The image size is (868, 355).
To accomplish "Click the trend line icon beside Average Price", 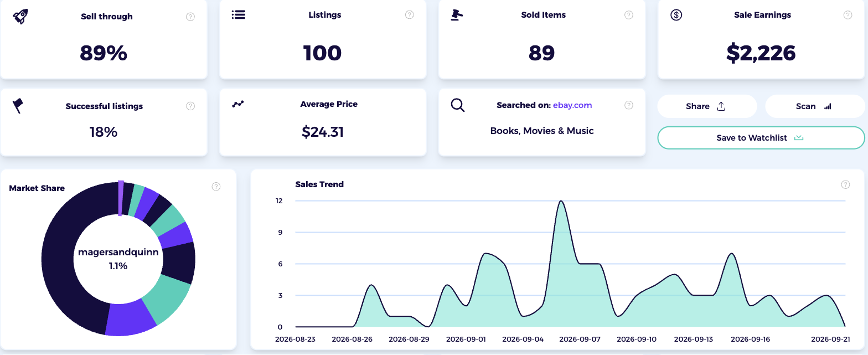I will 238,104.
